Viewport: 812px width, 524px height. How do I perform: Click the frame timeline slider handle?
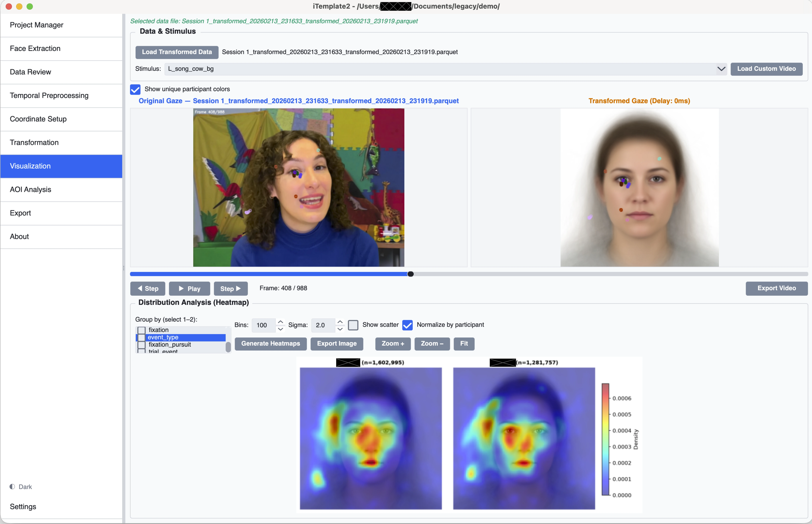tap(410, 274)
